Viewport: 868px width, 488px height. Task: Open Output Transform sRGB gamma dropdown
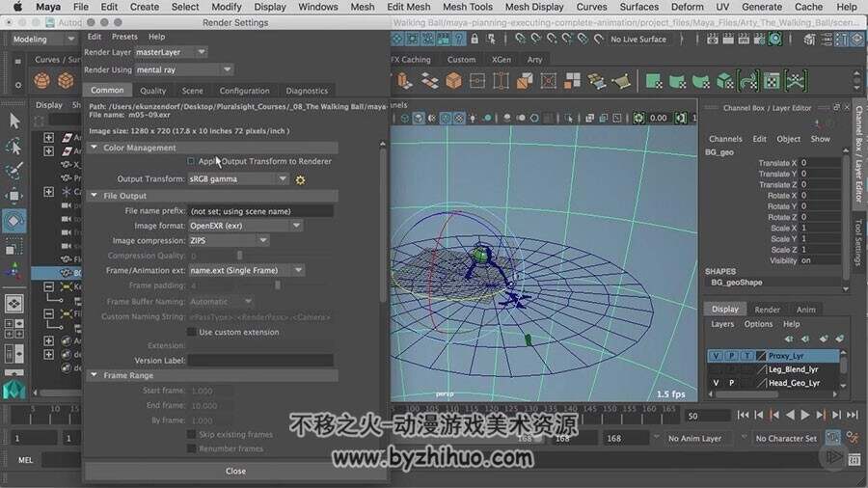(238, 179)
